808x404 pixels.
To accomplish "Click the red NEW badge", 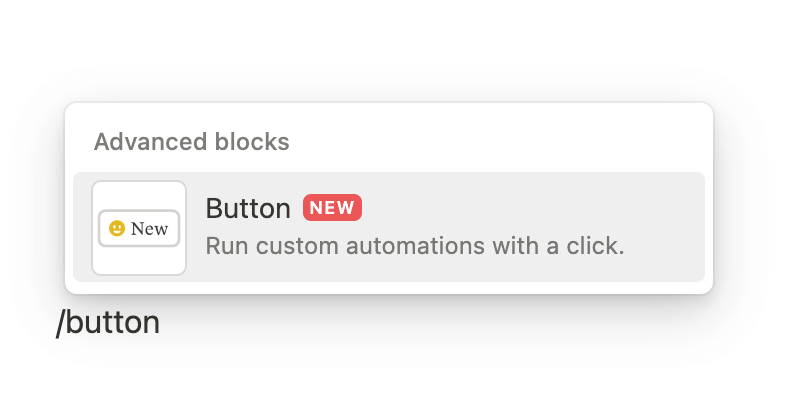I will click(331, 208).
